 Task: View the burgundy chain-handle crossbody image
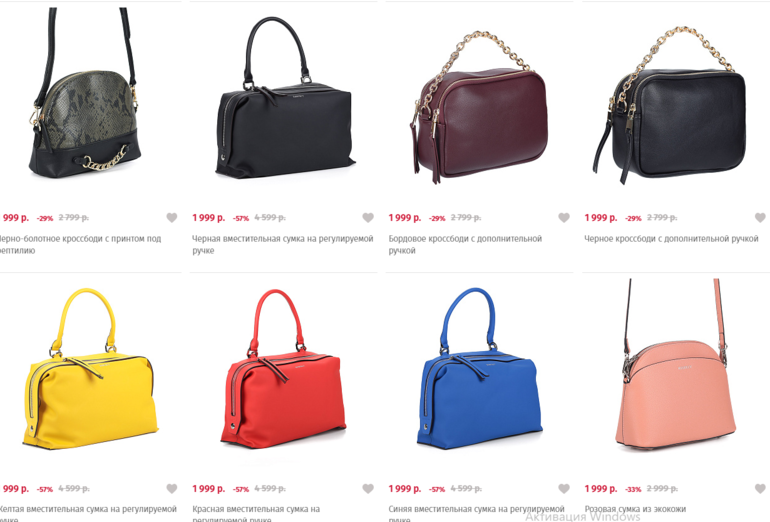tap(479, 107)
